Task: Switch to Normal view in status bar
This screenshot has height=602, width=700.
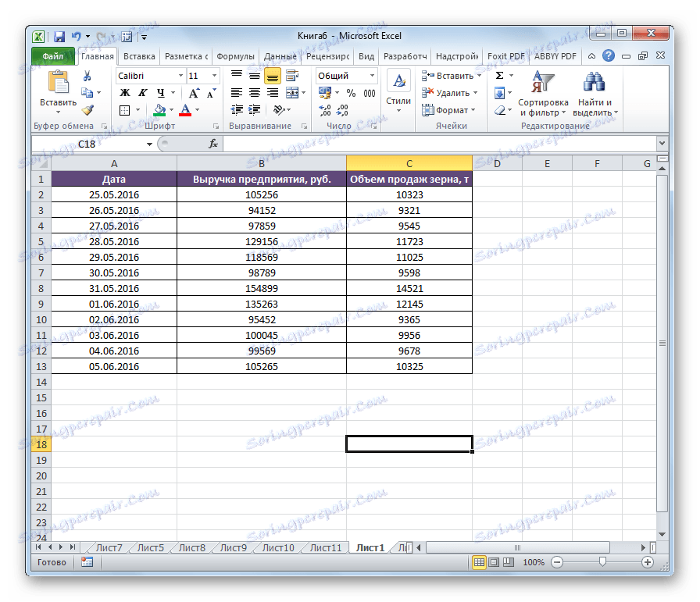Action: 479,562
